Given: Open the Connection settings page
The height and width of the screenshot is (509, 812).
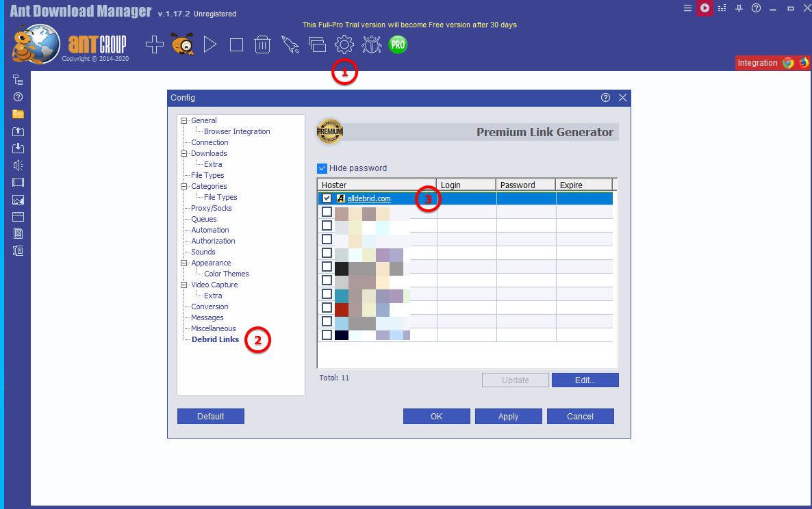Looking at the screenshot, I should tap(210, 142).
